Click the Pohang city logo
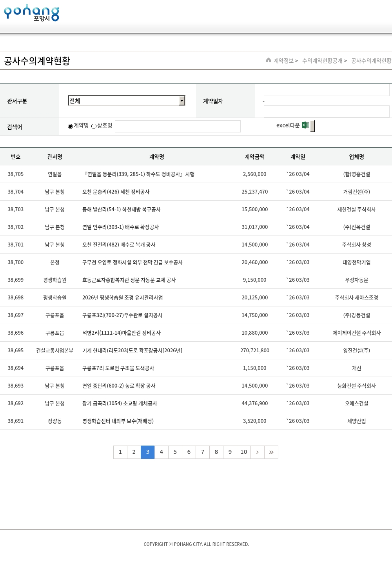392x569 pixels. tap(31, 13)
